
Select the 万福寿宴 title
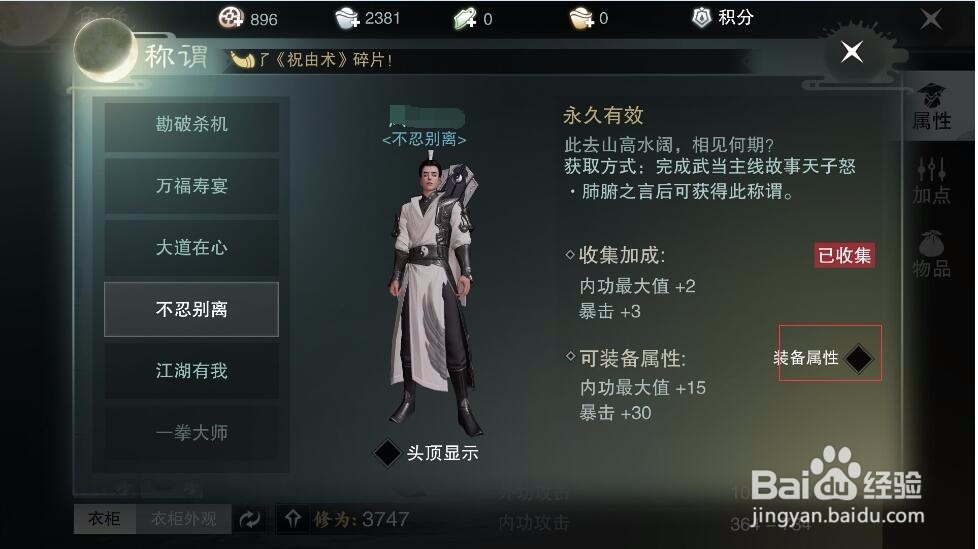[191, 186]
